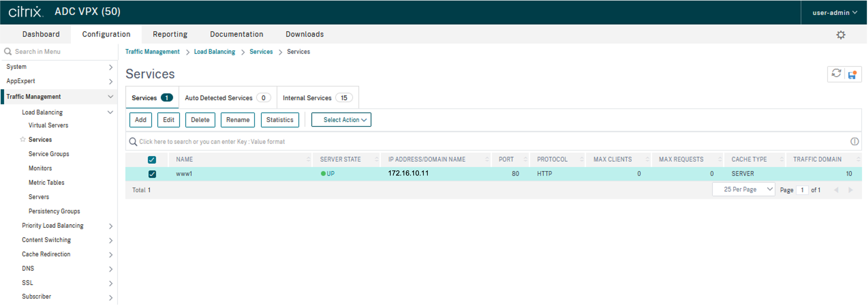The width and height of the screenshot is (868, 306).
Task: Go to the previous page arrow
Action: 836,190
